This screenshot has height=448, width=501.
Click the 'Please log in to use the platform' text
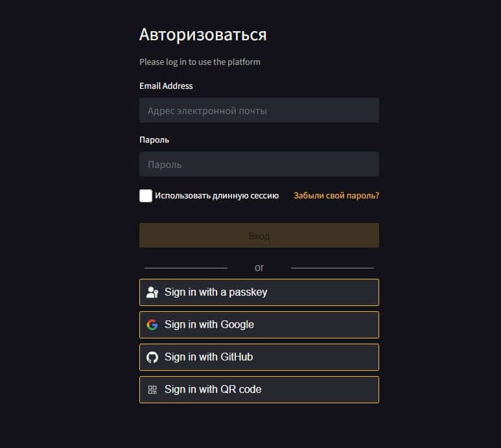[200, 62]
